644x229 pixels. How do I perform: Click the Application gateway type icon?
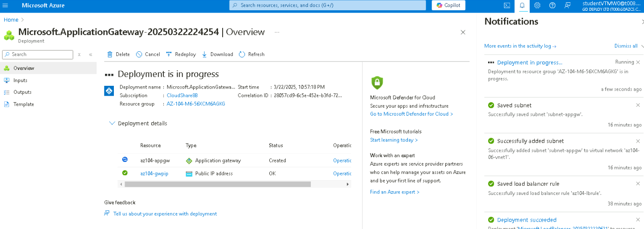coord(189,160)
